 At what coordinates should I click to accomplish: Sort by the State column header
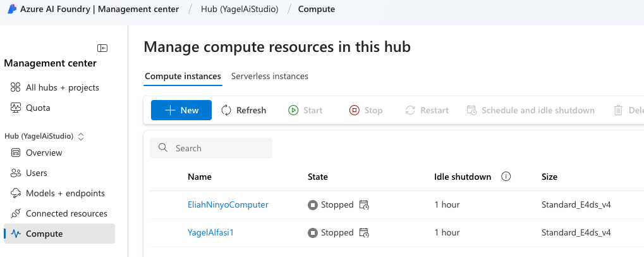click(317, 177)
